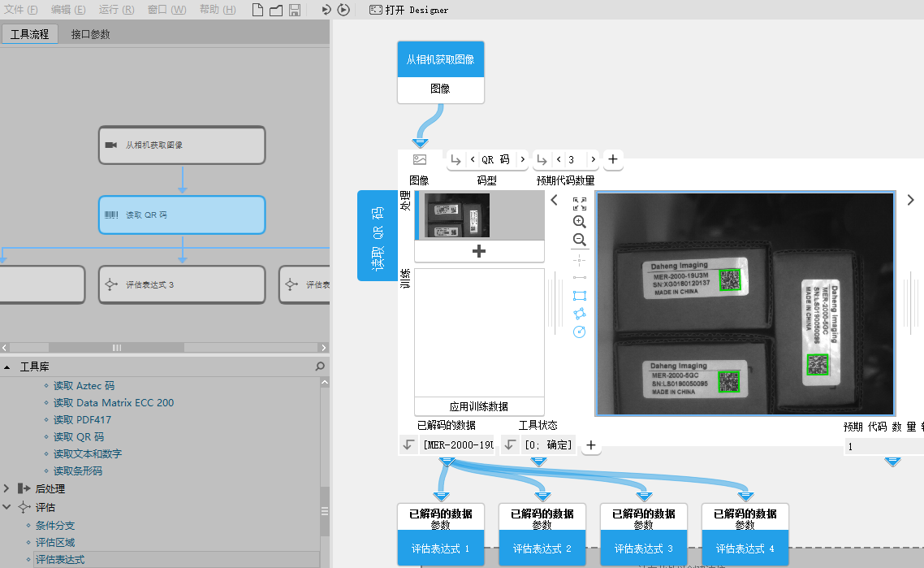Screen dimensions: 924x568
Task: Collapse the 评估 tool category
Action: click(6, 507)
